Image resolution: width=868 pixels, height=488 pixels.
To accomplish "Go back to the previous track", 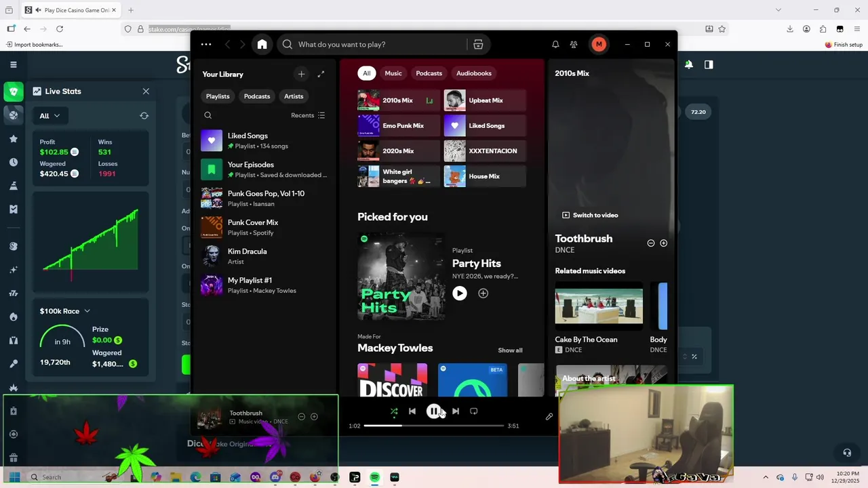I will tap(412, 411).
